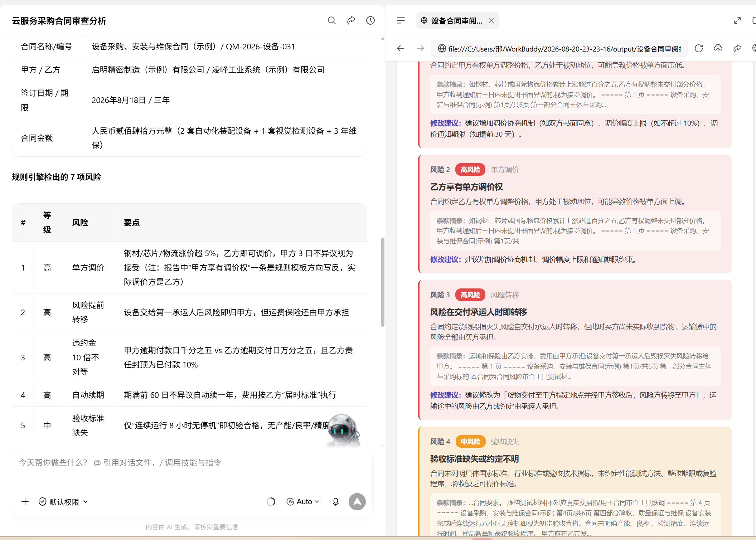756x540 pixels.
Task: Click the 高风险 badge on 风险 3
Action: [x=470, y=295]
